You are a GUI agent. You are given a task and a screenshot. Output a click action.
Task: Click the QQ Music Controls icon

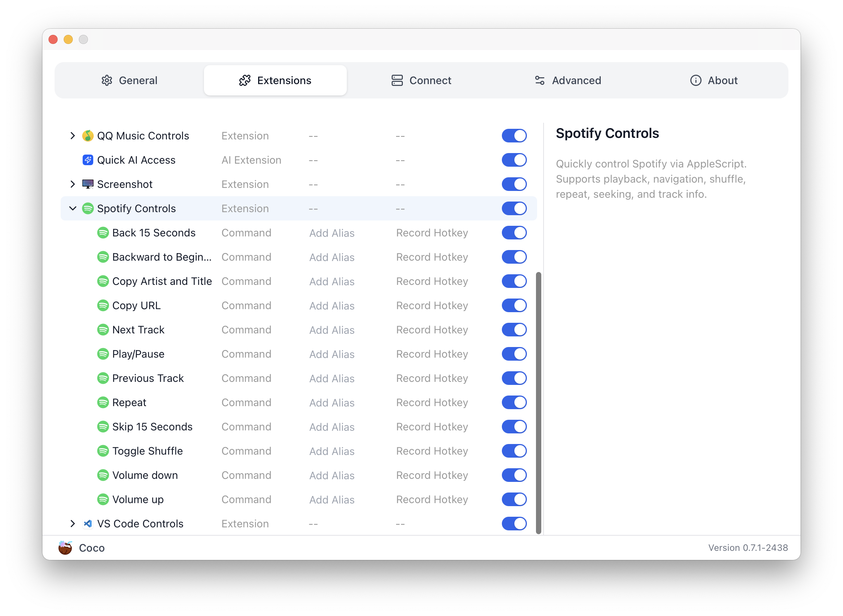coord(88,136)
